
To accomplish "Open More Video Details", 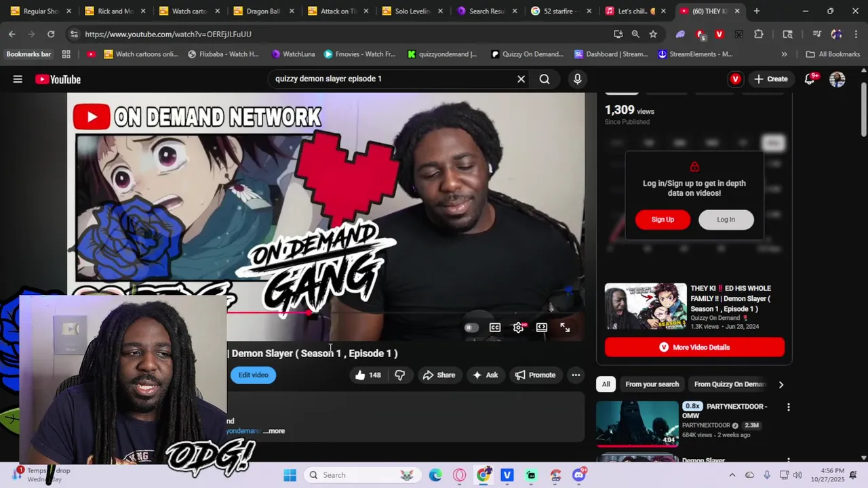I will pos(694,347).
